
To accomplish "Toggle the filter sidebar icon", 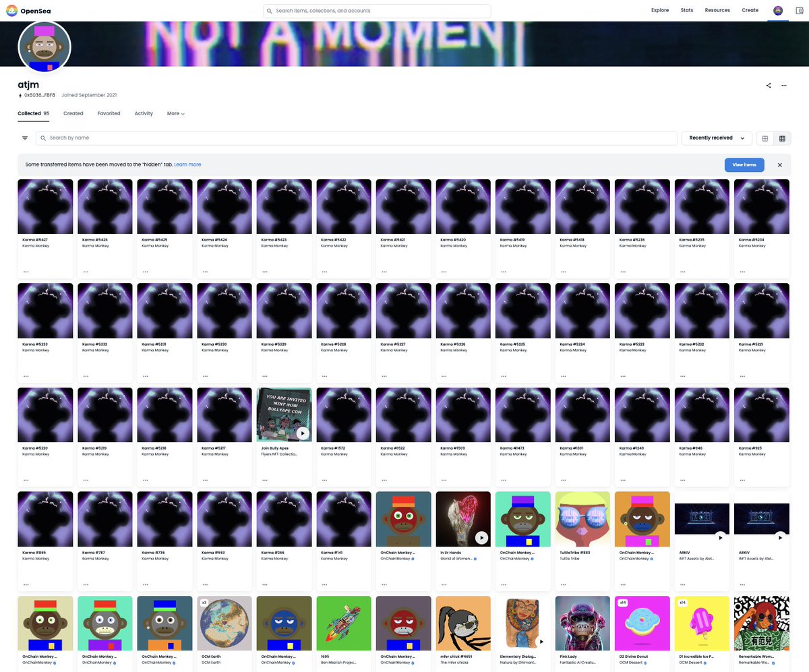I will coord(25,138).
